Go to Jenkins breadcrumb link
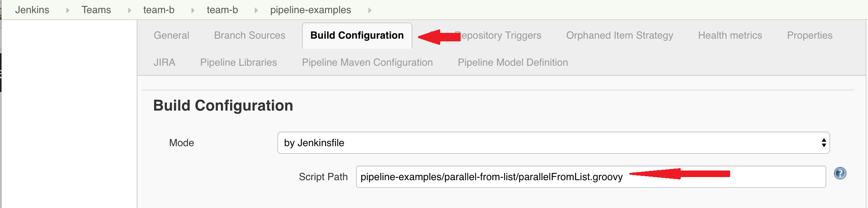The width and height of the screenshot is (868, 208). click(x=32, y=10)
